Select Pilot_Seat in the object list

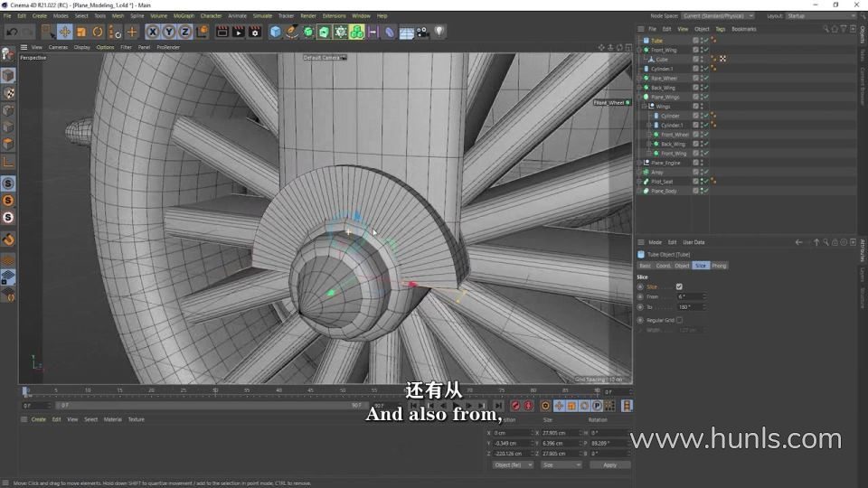pyautogui.click(x=662, y=182)
